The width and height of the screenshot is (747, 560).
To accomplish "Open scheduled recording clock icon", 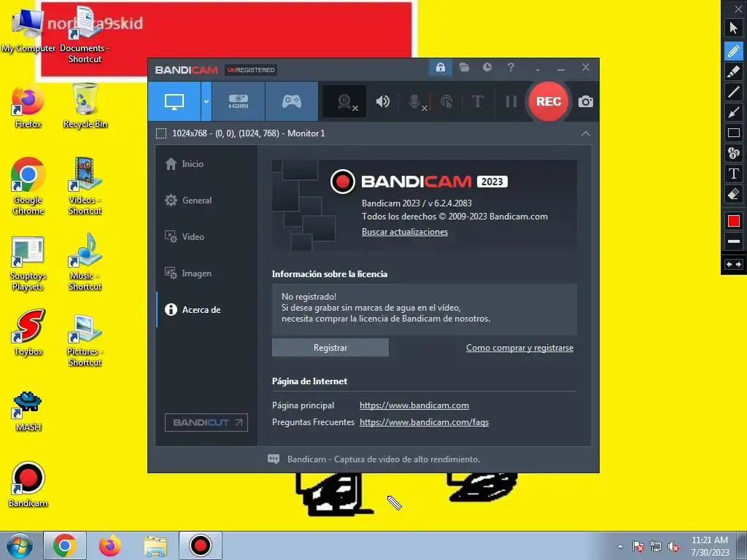I will pos(487,67).
